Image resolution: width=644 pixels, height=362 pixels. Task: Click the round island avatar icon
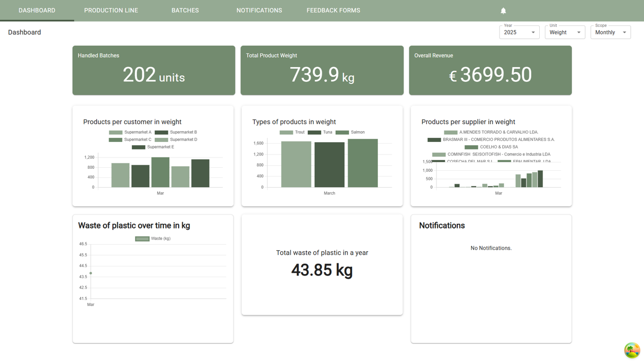pyautogui.click(x=632, y=350)
